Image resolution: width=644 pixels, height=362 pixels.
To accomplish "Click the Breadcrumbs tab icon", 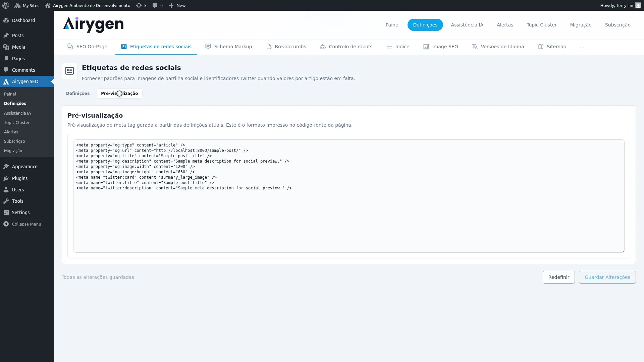I will 269,47.
